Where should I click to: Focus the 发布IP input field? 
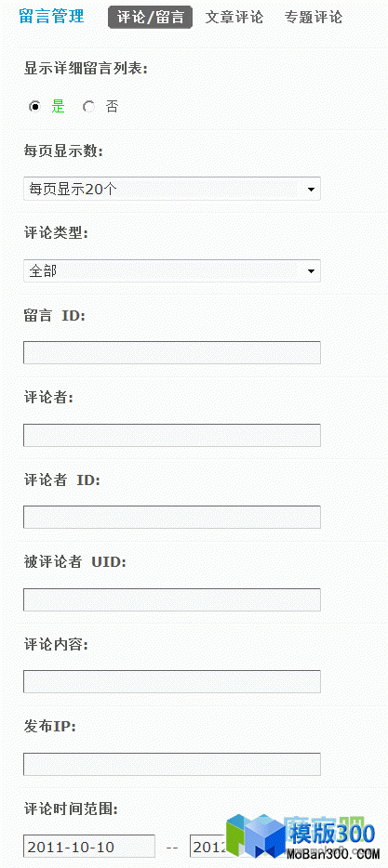pos(172,764)
